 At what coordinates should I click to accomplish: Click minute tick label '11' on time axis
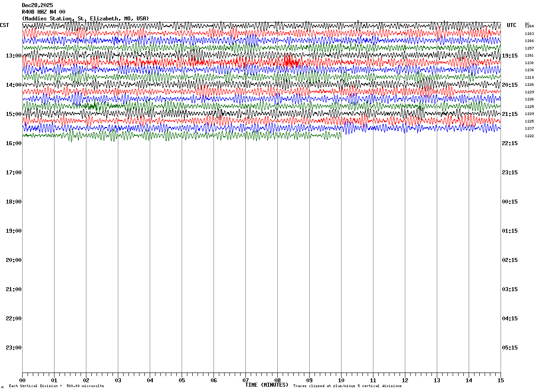click(x=373, y=380)
